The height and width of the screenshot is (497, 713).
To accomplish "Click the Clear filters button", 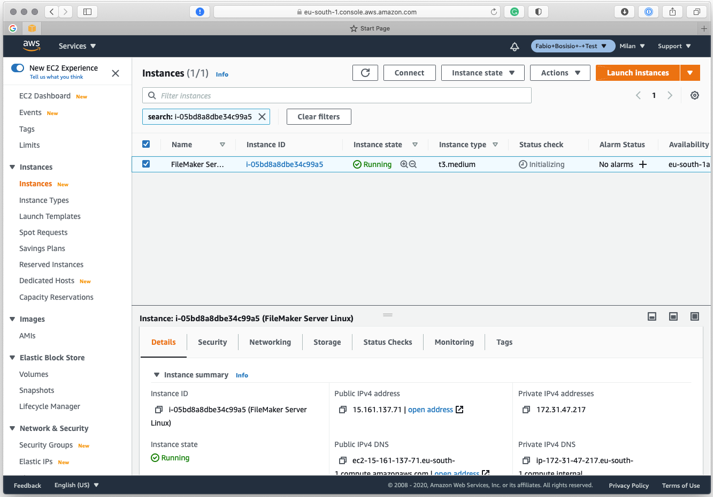I will tap(319, 117).
